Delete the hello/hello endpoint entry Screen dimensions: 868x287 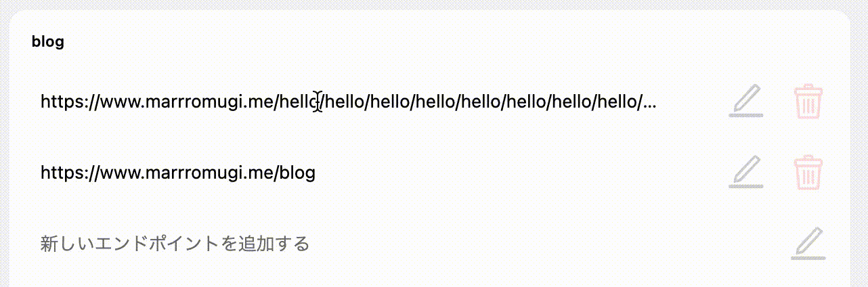click(808, 102)
